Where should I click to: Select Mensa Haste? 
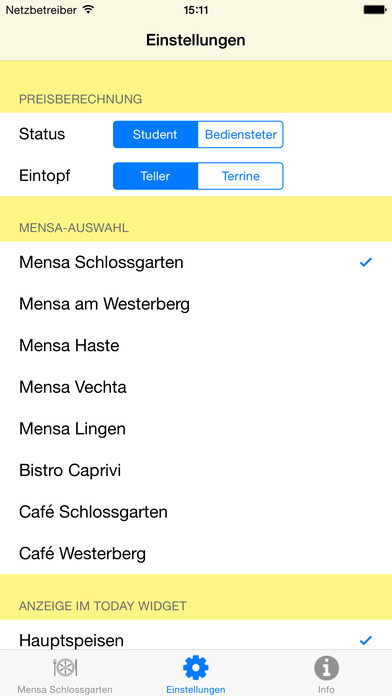(x=196, y=345)
